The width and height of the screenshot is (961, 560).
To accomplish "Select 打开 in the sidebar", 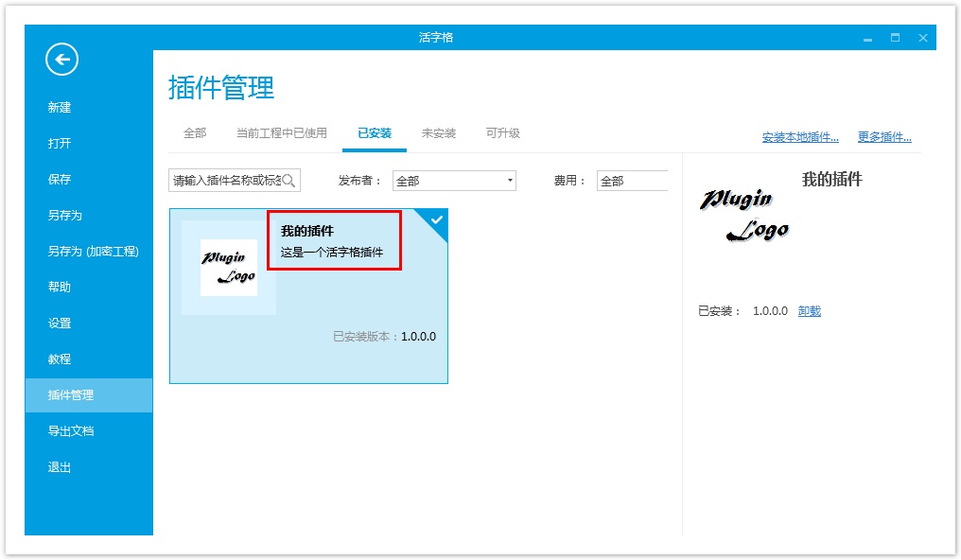I will [60, 144].
